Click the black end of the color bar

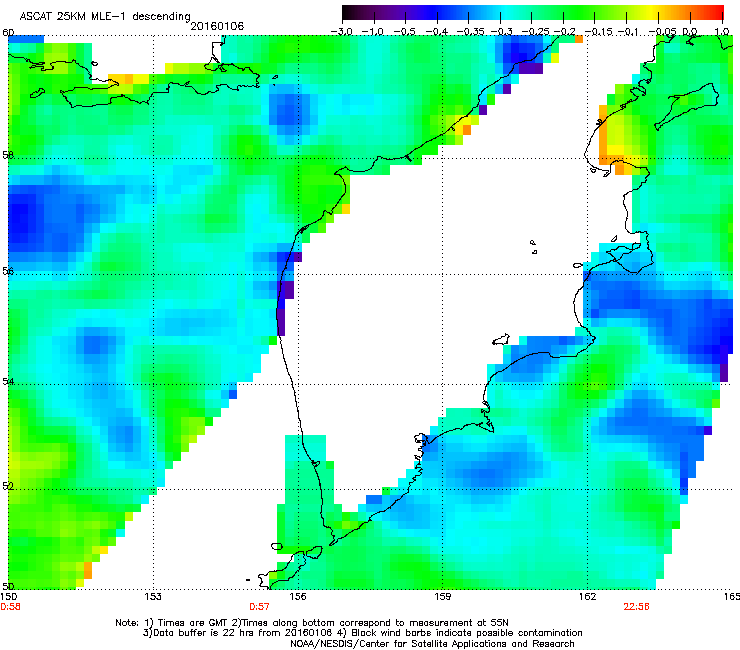point(349,12)
